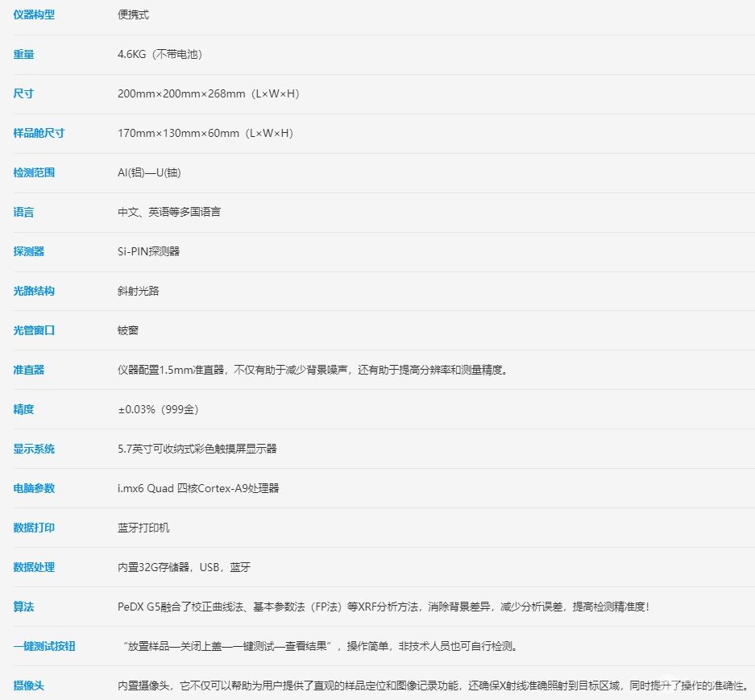This screenshot has height=700, width=755.
Task: Click the 样品舱尺寸 label
Action: pos(39,134)
